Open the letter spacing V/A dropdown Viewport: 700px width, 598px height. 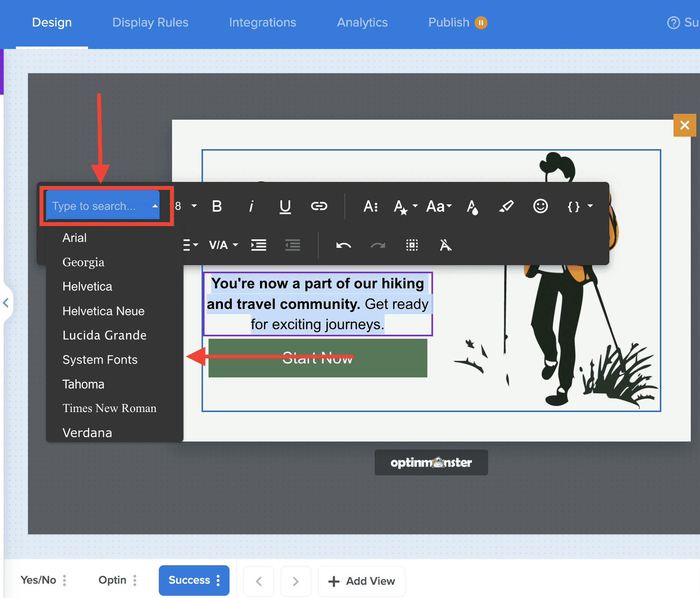223,245
